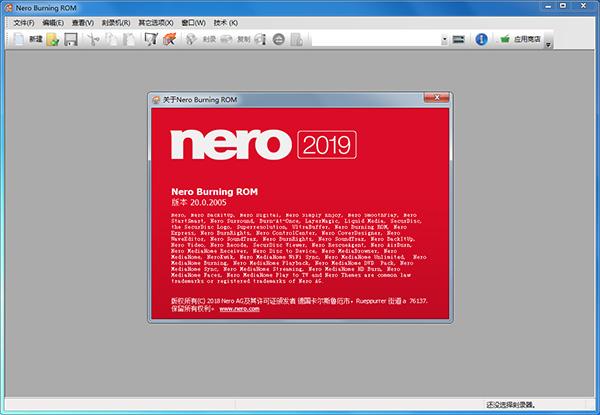Click the 版本 20.0.2005 version text
600x415 pixels.
coord(199,202)
